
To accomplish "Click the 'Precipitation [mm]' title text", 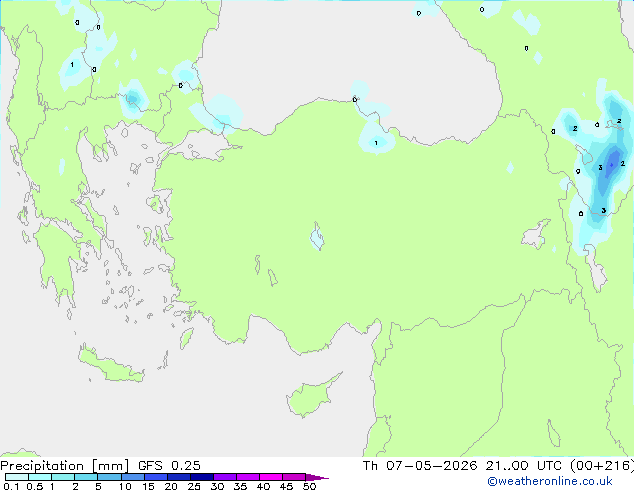I will [65, 466].
